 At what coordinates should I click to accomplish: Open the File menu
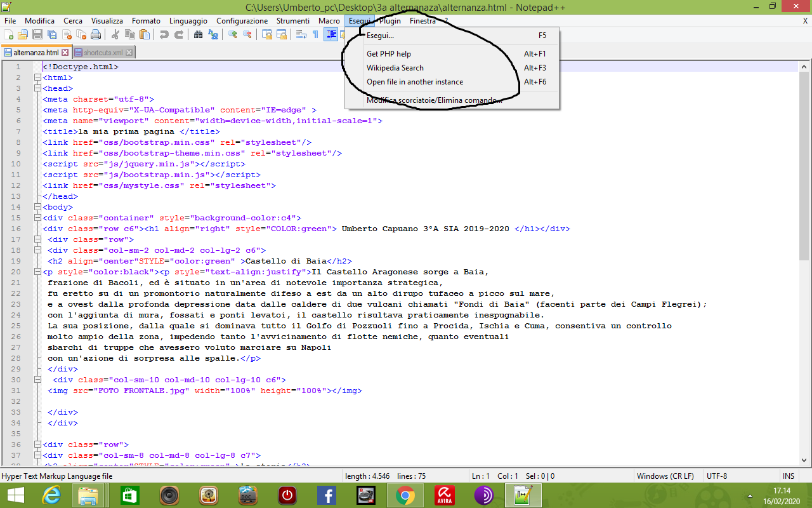pyautogui.click(x=10, y=21)
